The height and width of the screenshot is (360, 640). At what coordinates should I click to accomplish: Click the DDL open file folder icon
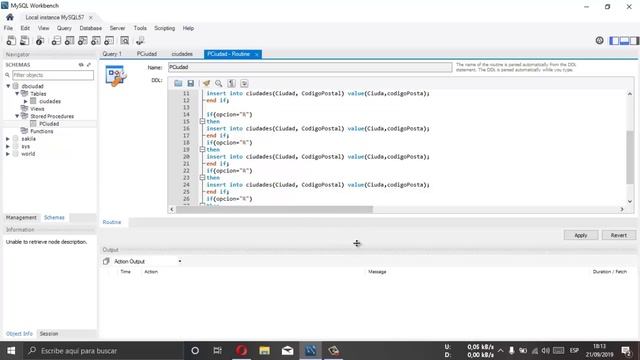click(178, 83)
